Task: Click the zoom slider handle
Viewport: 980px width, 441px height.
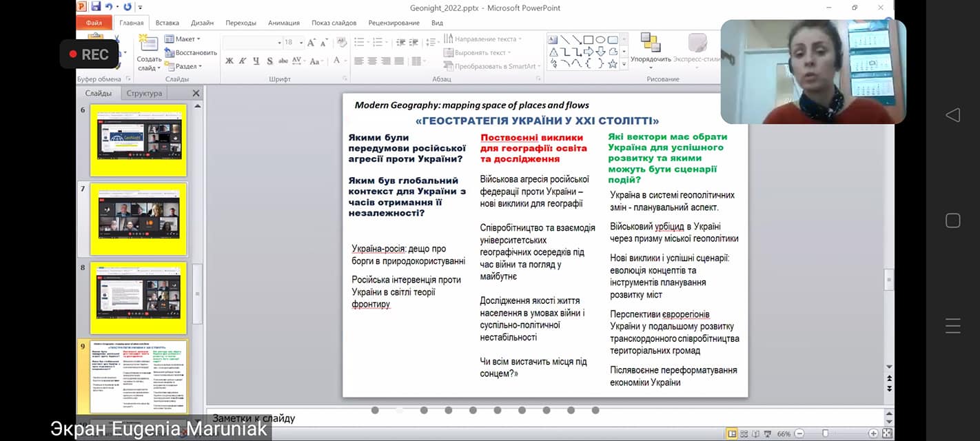Action: pos(825,433)
